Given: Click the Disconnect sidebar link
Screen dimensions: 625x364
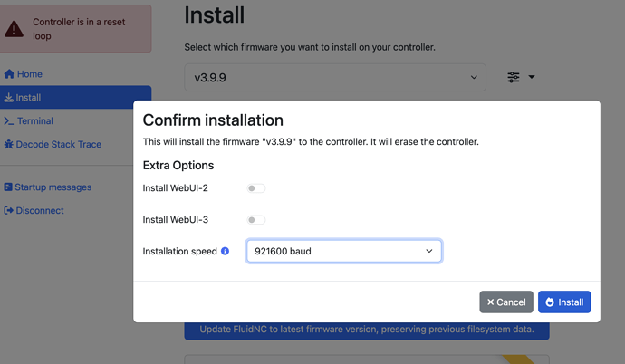Looking at the screenshot, I should tap(40, 211).
